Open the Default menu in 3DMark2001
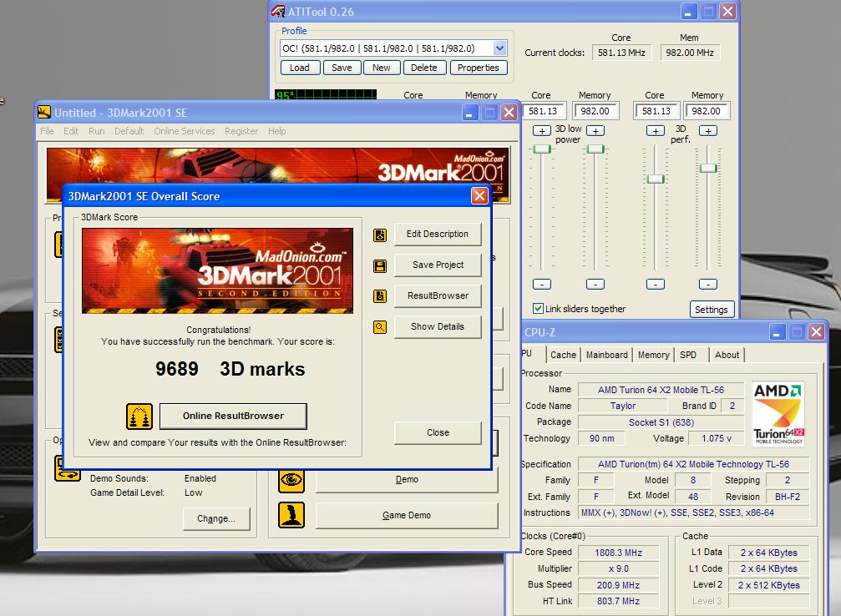The height and width of the screenshot is (616, 841). click(x=129, y=131)
